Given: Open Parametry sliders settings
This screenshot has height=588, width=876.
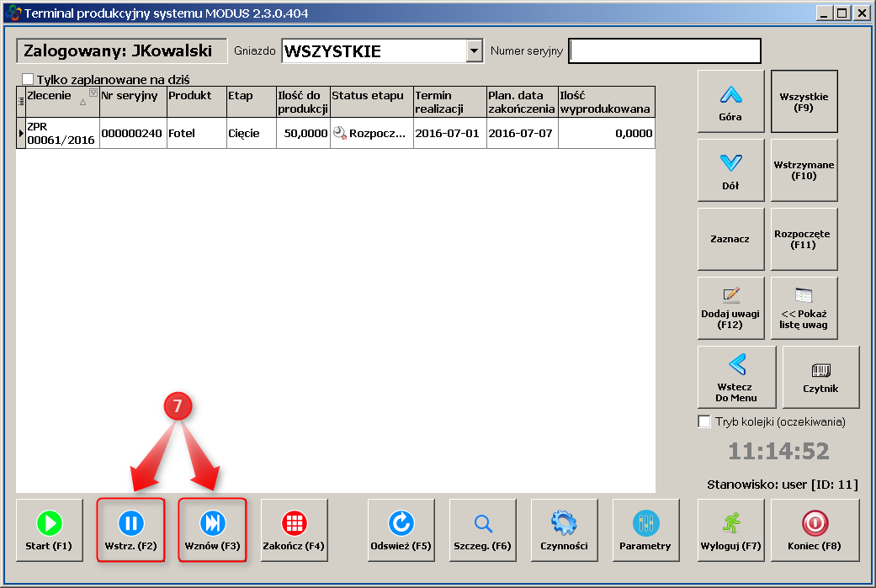Looking at the screenshot, I should (645, 530).
